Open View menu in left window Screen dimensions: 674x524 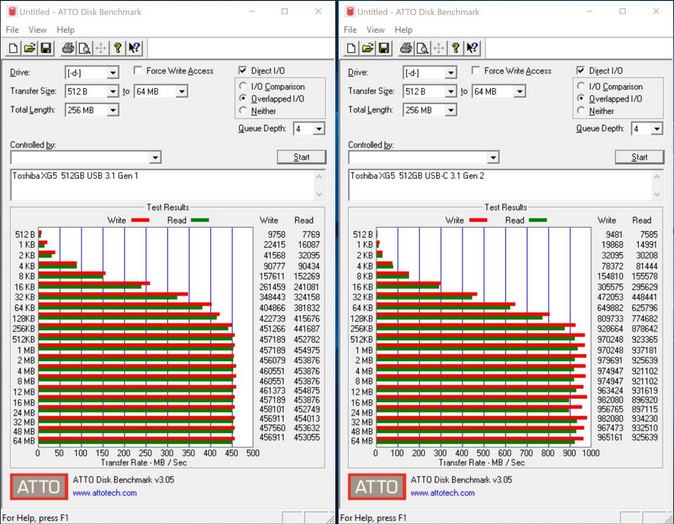(37, 30)
